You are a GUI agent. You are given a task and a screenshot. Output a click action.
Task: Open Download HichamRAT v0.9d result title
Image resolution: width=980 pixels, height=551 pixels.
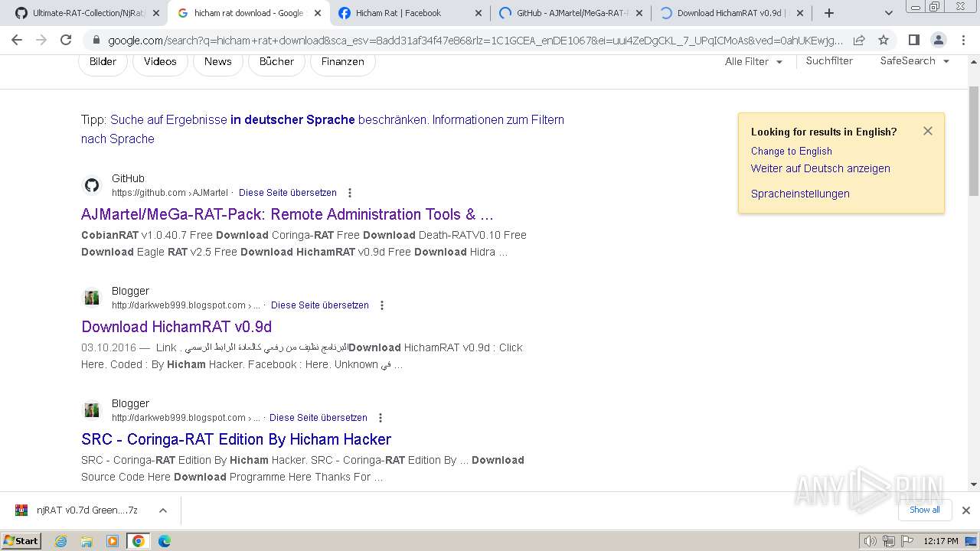click(176, 327)
